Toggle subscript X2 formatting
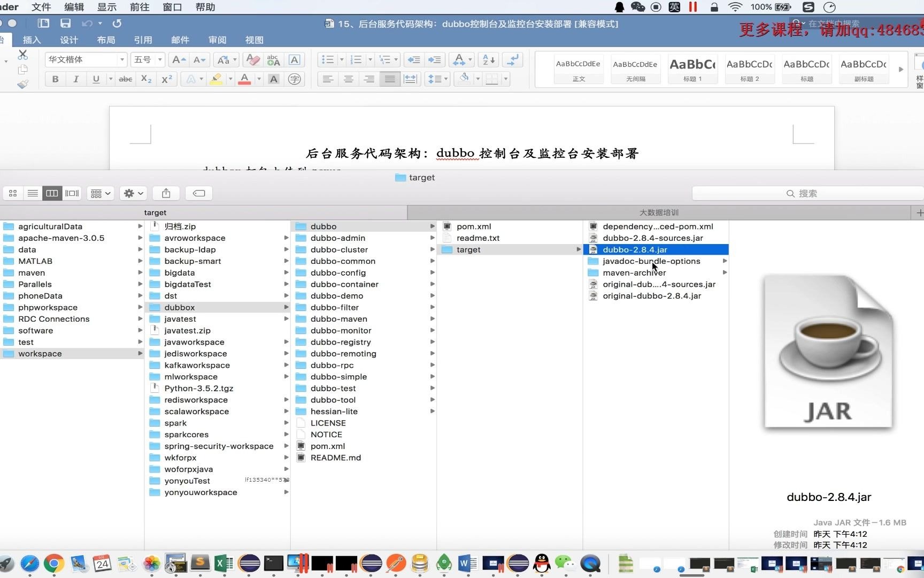The height and width of the screenshot is (578, 924). tap(146, 79)
